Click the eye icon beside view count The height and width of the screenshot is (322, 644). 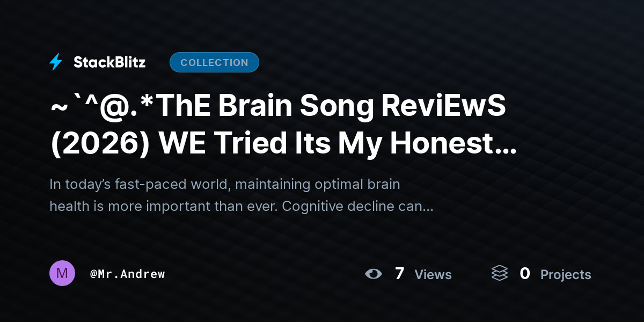point(374,274)
